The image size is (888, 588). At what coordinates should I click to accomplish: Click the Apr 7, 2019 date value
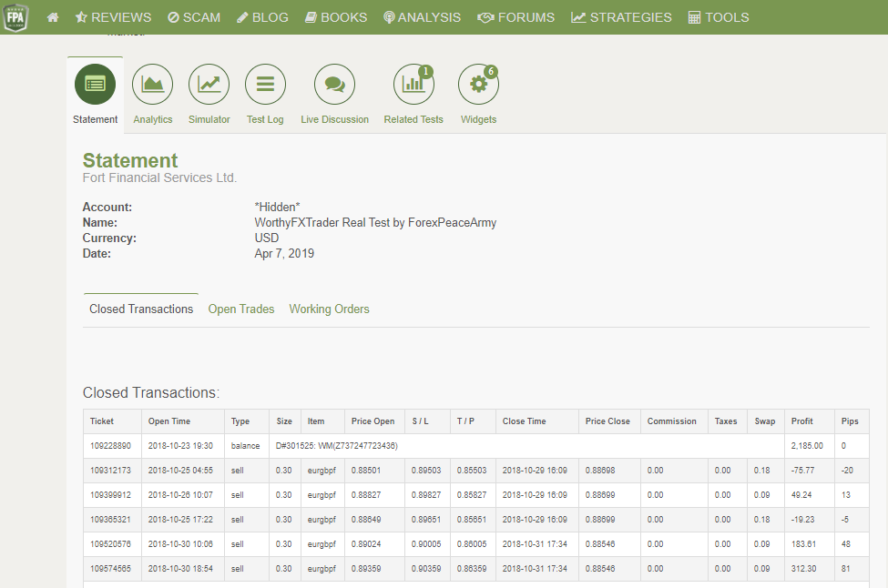point(284,254)
